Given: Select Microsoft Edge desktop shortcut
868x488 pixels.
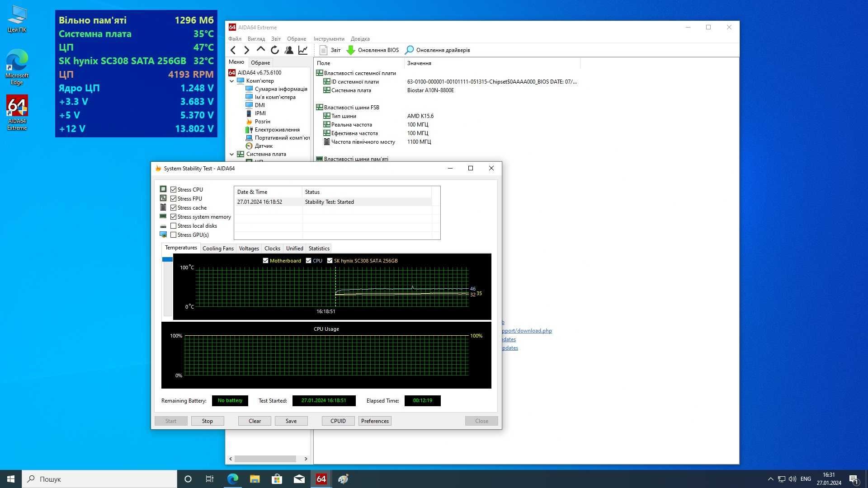Looking at the screenshot, I should pos(17,67).
